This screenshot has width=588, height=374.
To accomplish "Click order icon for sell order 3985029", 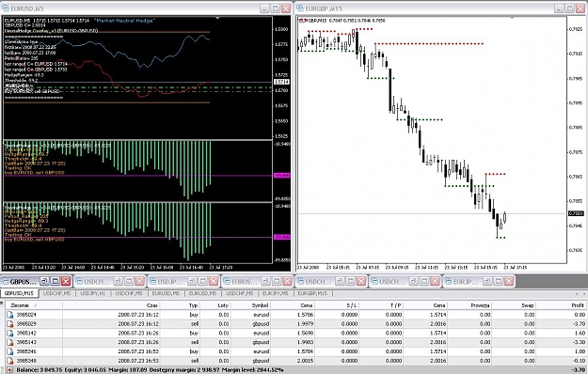I will [9, 324].
